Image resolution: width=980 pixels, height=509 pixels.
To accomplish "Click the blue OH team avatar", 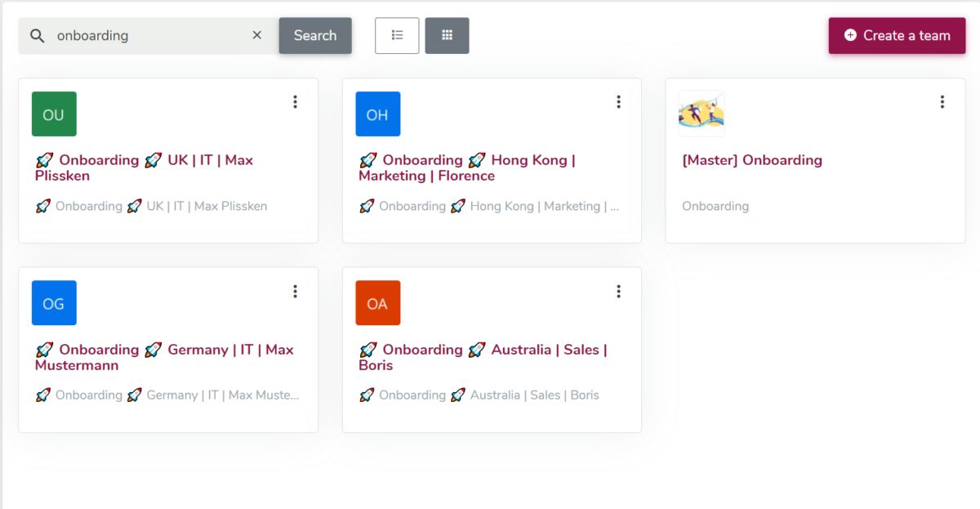I will (x=377, y=114).
